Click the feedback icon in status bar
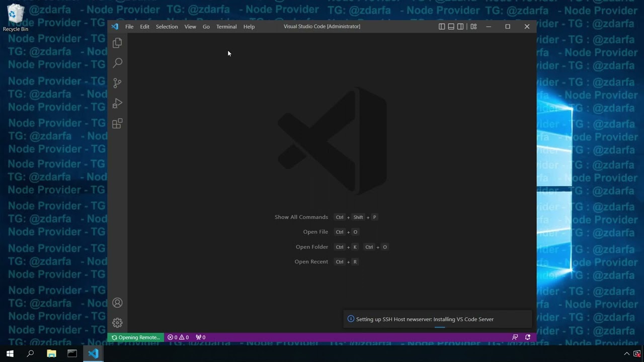 click(x=515, y=337)
